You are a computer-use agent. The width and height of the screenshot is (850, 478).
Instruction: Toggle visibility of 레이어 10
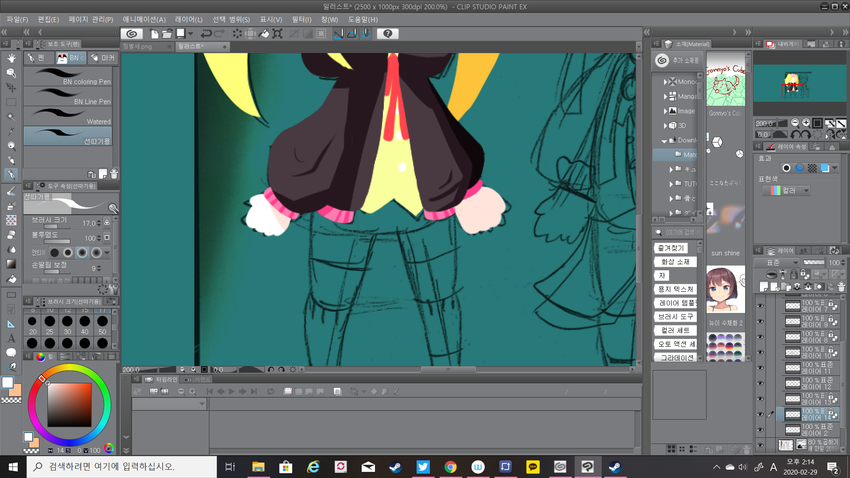[761, 352]
